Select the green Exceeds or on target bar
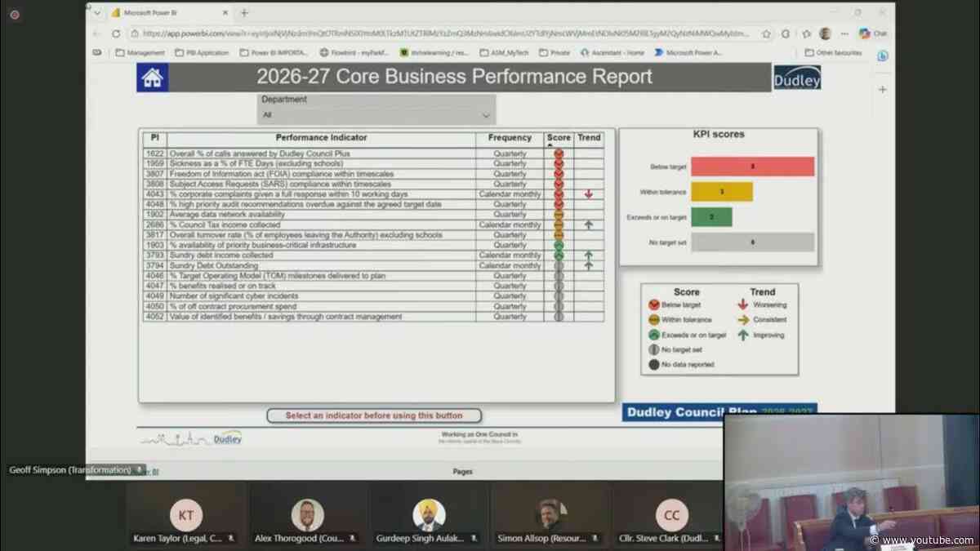 711,217
